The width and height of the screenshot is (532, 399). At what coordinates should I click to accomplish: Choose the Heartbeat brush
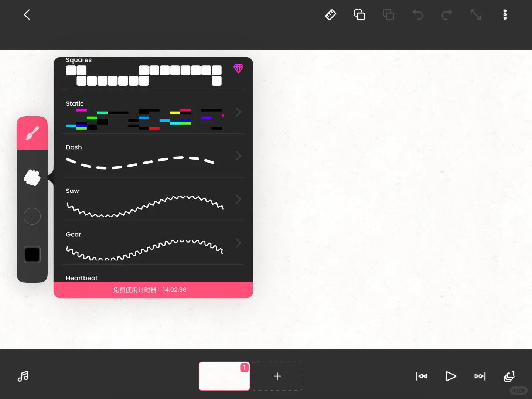tap(153, 274)
